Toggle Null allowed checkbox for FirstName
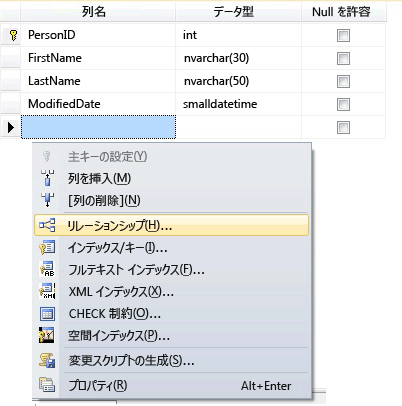Screen dimensions: 402x406 point(343,58)
